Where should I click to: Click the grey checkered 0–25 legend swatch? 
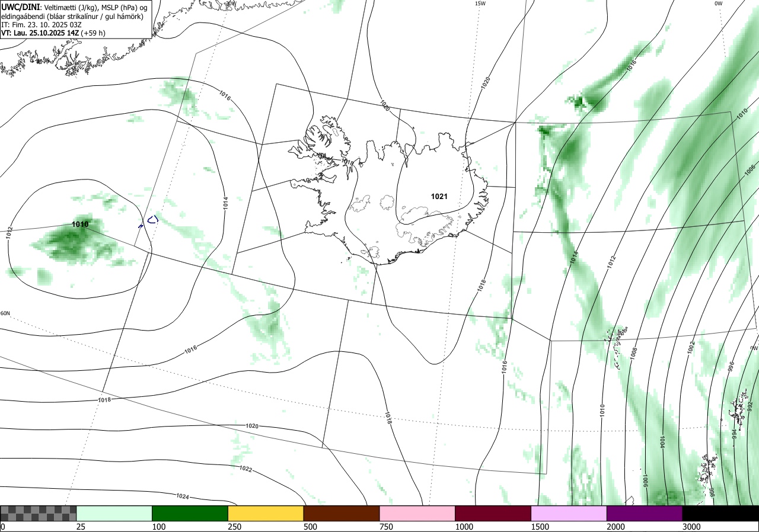(x=39, y=513)
